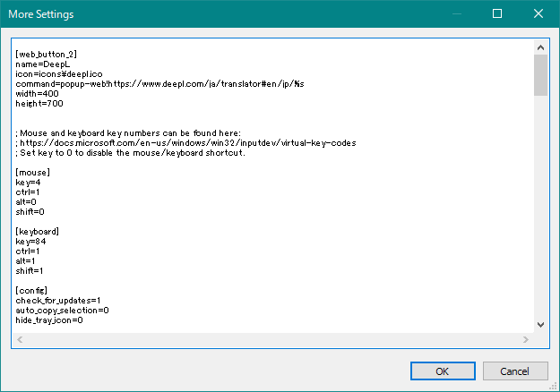560x392 pixels.
Task: Click the auto_copy_selection=0 line
Action: click(62, 311)
